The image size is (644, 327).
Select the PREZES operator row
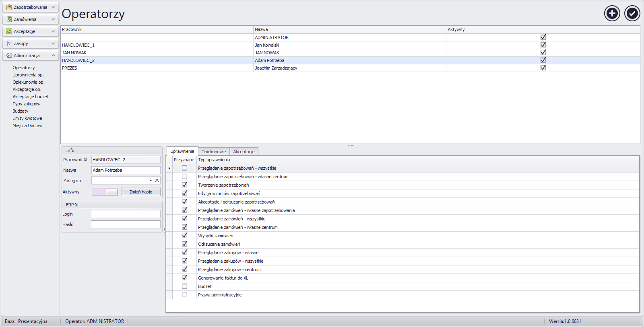click(350, 68)
